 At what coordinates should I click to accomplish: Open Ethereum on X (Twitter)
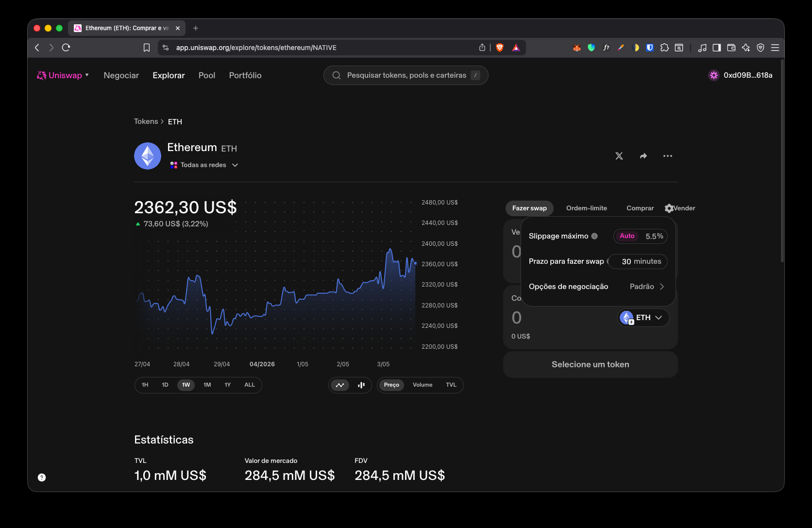tap(619, 156)
